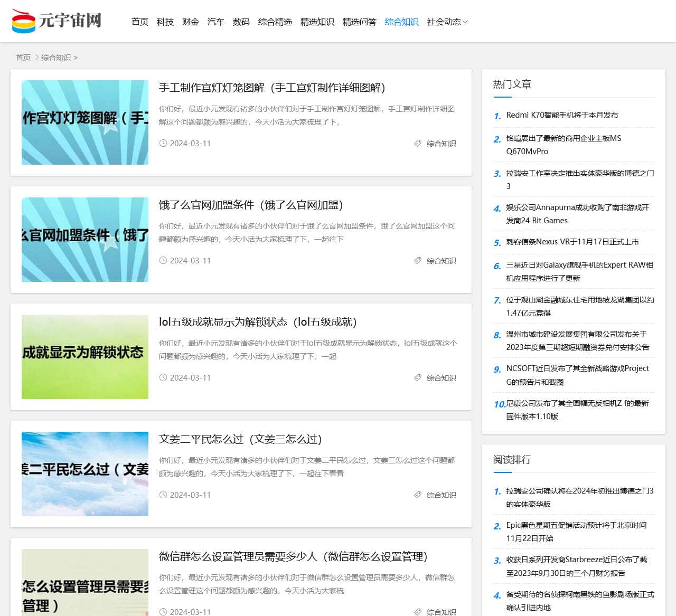Open ranking item about Epic黑色星期五促销
The width and height of the screenshot is (676, 616).
(576, 532)
